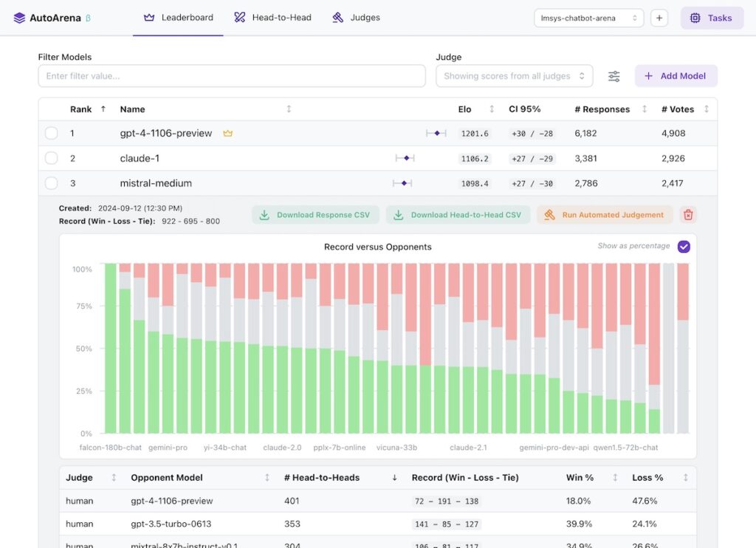Open judge filter settings via the sliders icon
The width and height of the screenshot is (756, 548).
(x=615, y=75)
